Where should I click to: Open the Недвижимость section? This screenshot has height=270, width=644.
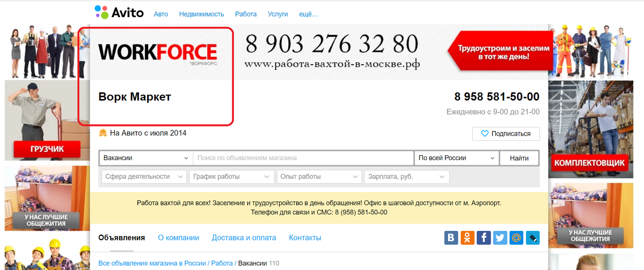[202, 14]
